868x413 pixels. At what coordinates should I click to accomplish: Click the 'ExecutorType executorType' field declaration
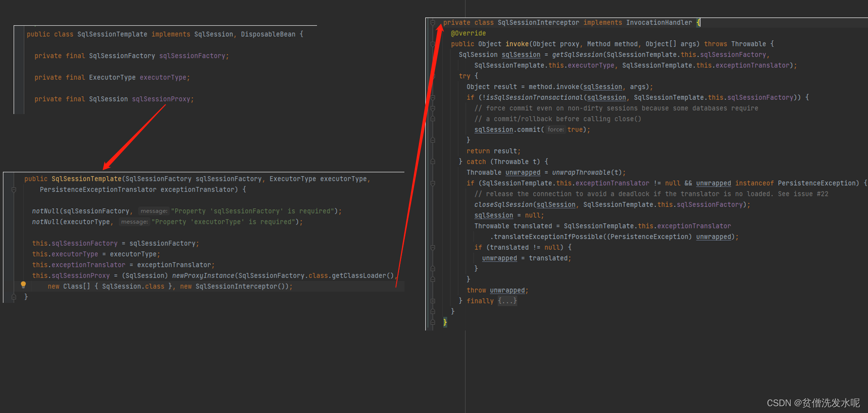click(x=112, y=78)
